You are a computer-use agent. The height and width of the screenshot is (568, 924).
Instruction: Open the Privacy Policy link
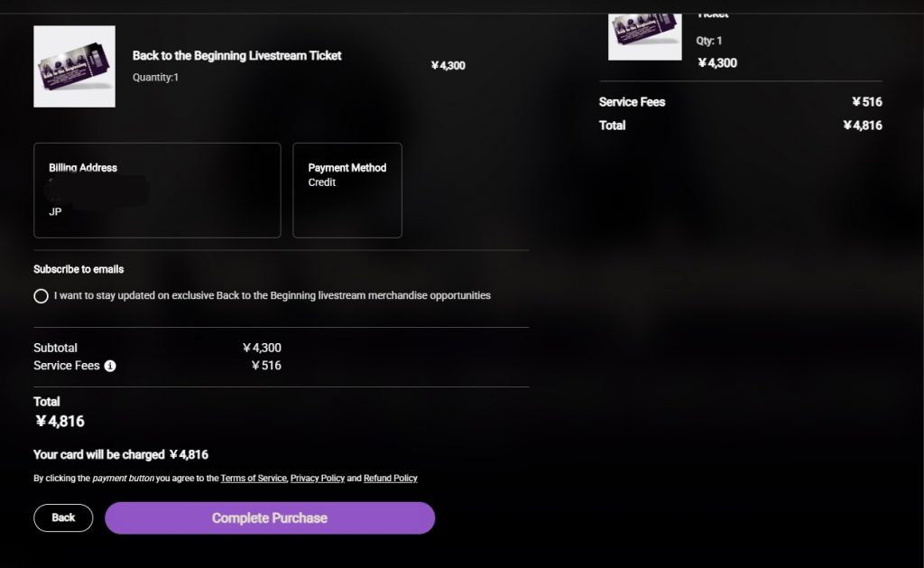click(318, 479)
